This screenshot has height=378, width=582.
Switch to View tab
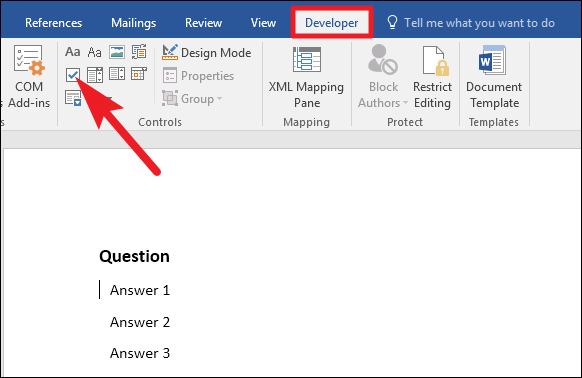[263, 23]
